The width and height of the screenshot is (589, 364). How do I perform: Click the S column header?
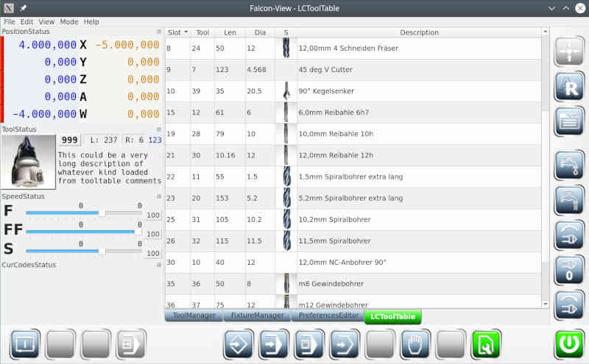pos(286,32)
